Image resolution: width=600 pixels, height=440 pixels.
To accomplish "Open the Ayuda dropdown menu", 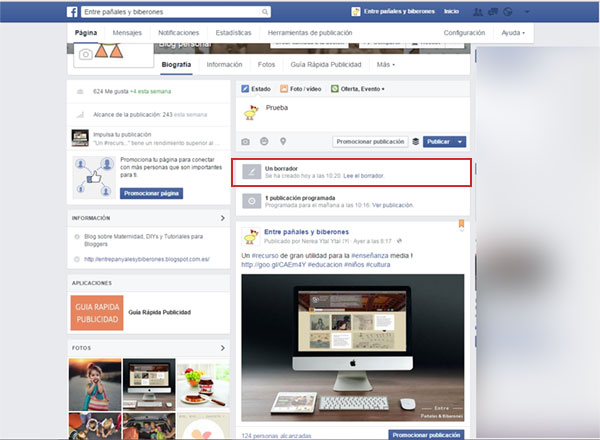I will coord(513,33).
